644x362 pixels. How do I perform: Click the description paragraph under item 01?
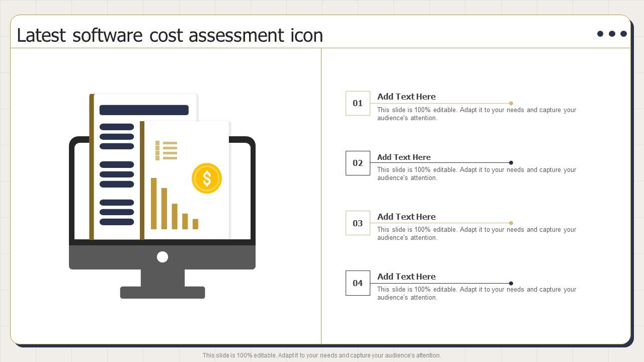click(x=477, y=114)
